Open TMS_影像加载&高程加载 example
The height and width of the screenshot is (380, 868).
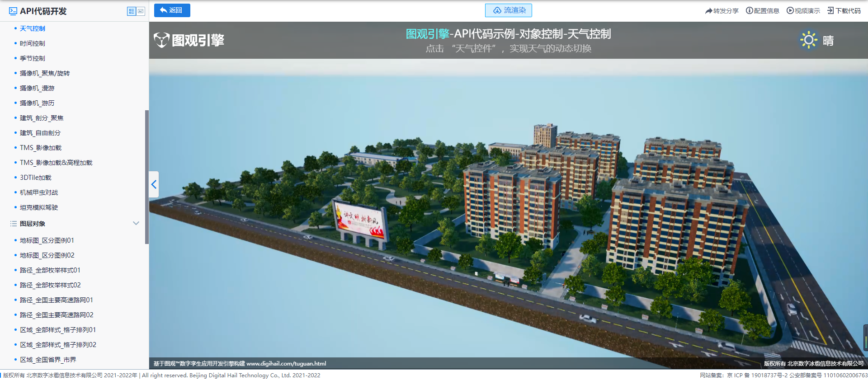pos(56,163)
